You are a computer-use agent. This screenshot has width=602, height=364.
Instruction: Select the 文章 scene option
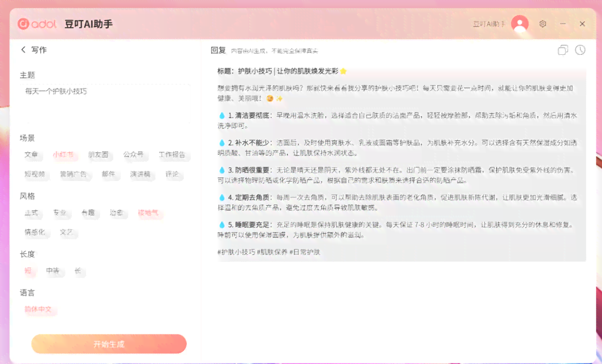point(31,154)
